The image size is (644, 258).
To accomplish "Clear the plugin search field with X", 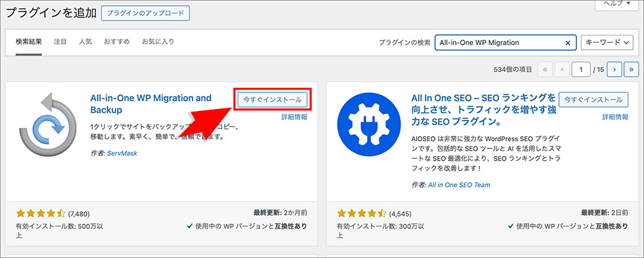I will pyautogui.click(x=568, y=43).
